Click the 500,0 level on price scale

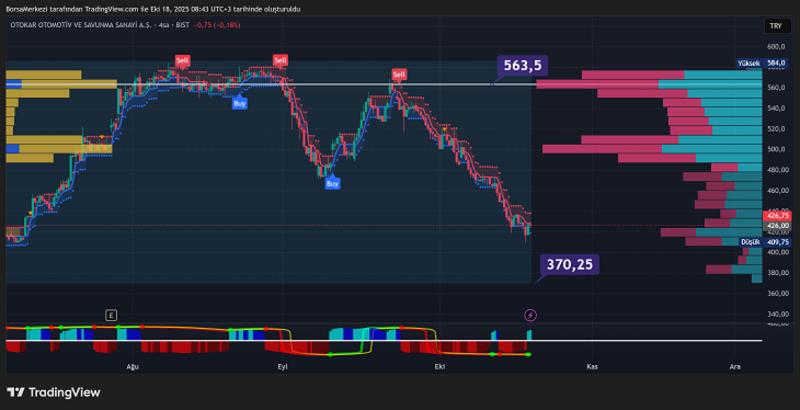(x=777, y=150)
